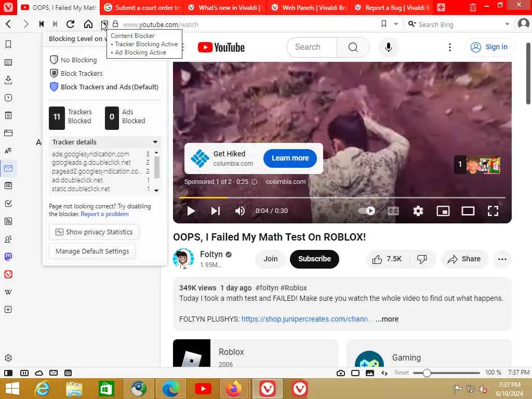Open the Bookmarks side panel
Viewport: 532px width, 399px height.
tap(8, 45)
